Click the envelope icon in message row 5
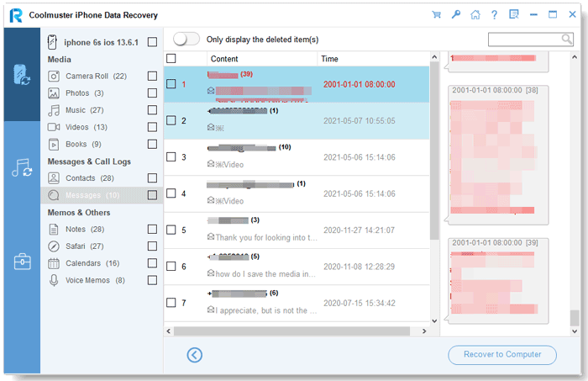Viewport: 588px width, 381px height. point(211,236)
